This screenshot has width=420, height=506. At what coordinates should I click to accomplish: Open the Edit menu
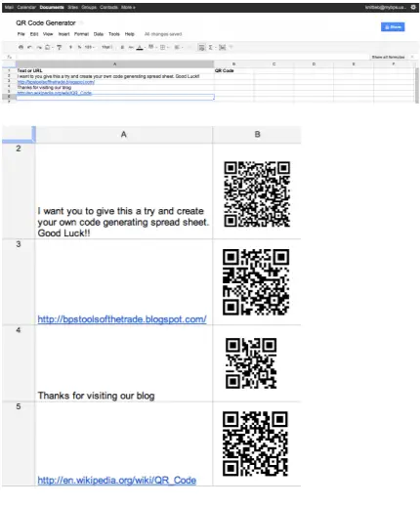coord(34,34)
